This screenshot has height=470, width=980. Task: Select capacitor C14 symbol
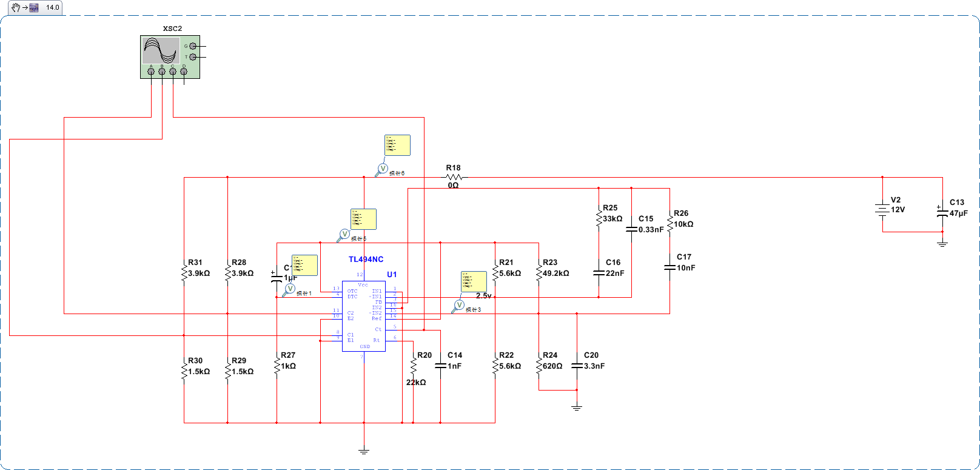(440, 366)
